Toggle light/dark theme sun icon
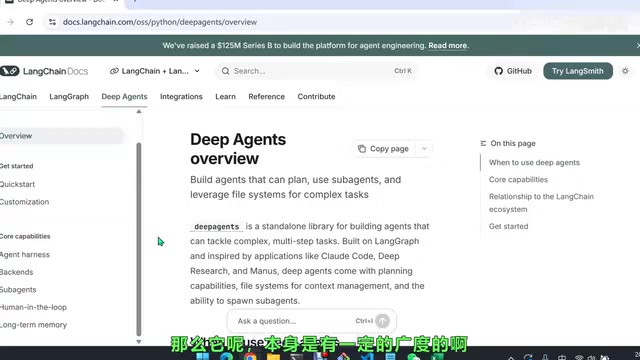Image resolution: width=640 pixels, height=360 pixels. [x=625, y=71]
